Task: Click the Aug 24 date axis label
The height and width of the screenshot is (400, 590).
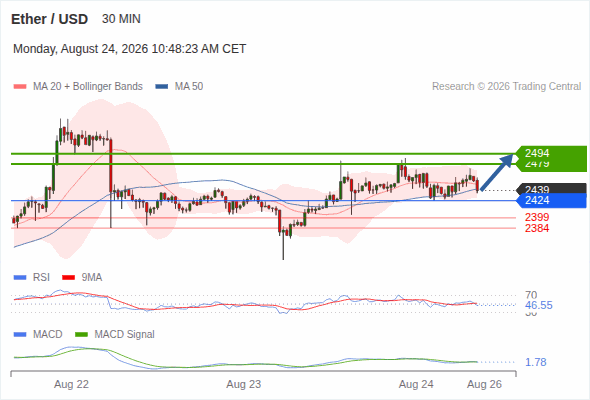Action: pyautogui.click(x=416, y=384)
